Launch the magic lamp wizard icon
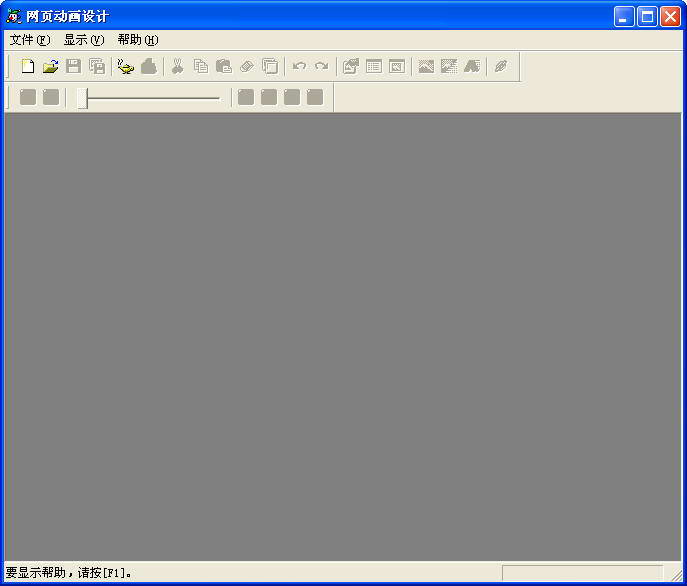 click(126, 67)
